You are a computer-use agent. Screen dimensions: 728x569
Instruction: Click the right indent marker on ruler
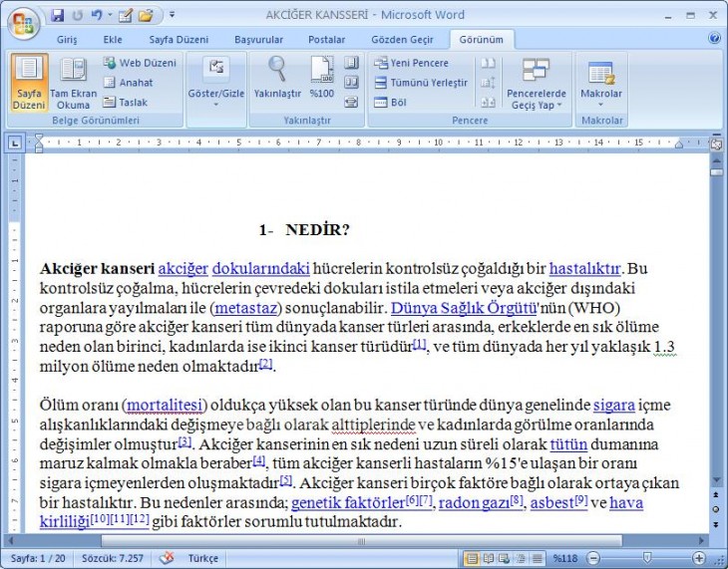point(679,144)
